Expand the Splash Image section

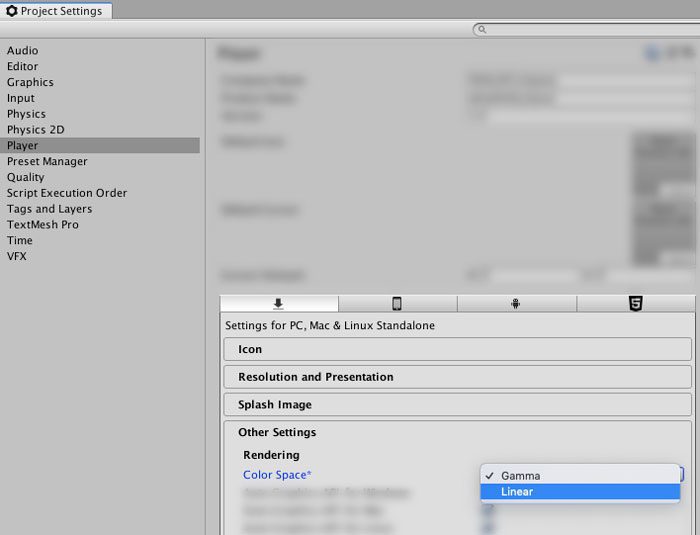click(x=458, y=405)
